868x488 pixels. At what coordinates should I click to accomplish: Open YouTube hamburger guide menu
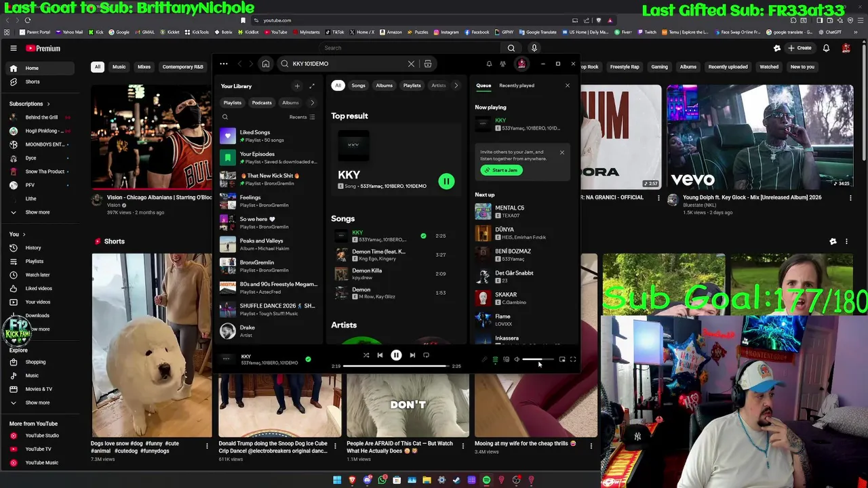tap(13, 48)
